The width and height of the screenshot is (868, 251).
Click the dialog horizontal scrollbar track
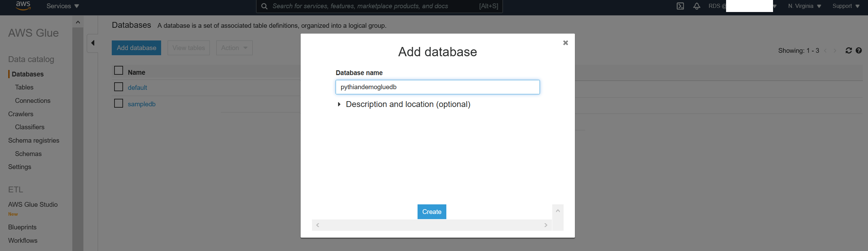pyautogui.click(x=432, y=225)
